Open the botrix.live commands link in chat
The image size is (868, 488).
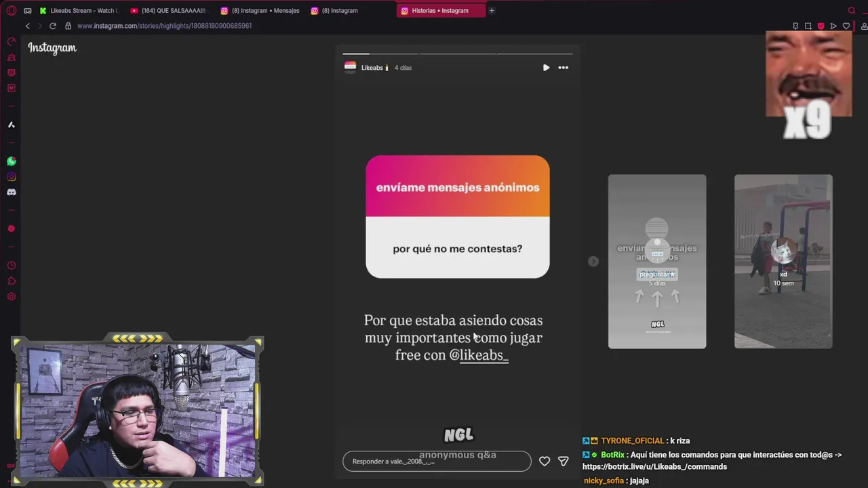[655, 467]
